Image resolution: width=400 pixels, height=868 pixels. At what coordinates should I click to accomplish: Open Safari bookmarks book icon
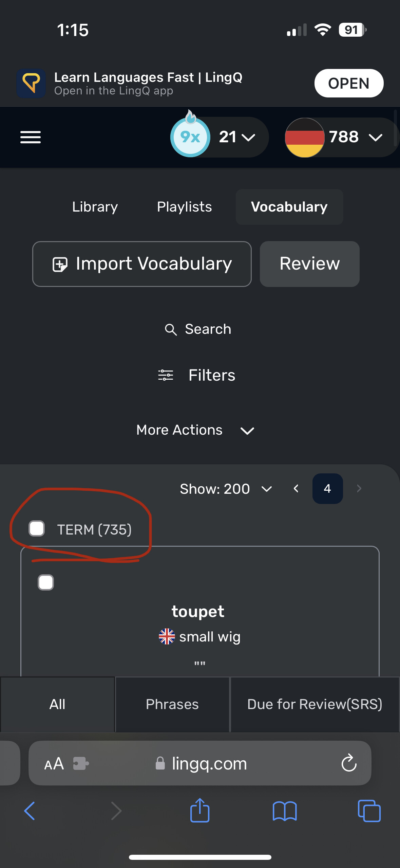(x=285, y=811)
